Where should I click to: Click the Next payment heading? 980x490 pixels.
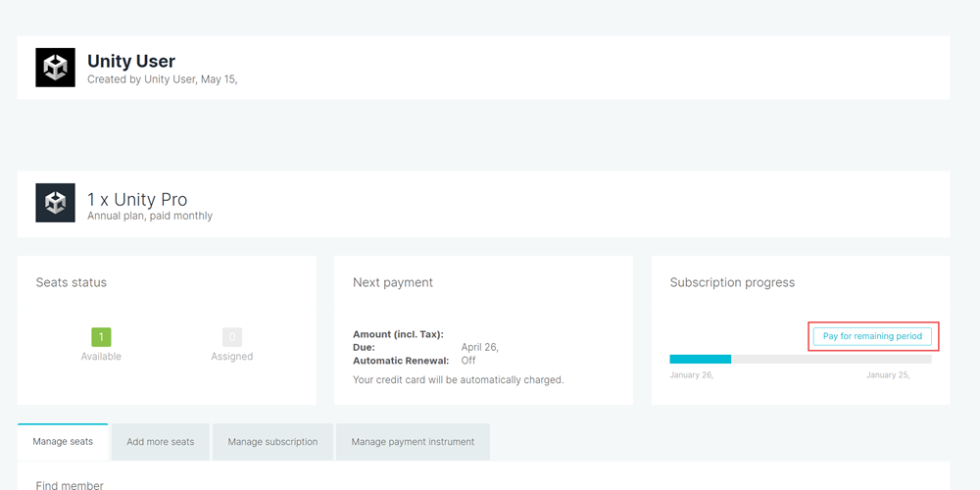coord(393,282)
